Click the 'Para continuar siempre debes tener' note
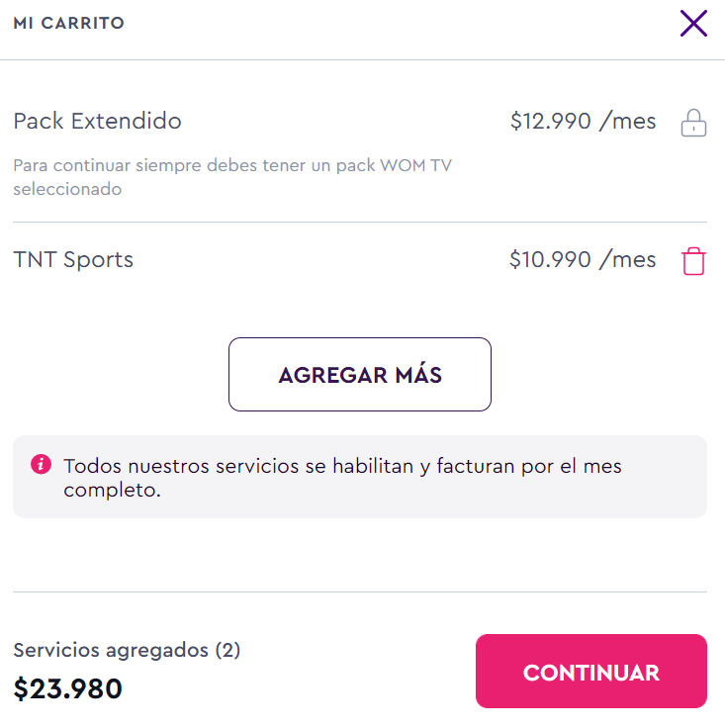The image size is (725, 728). [232, 165]
